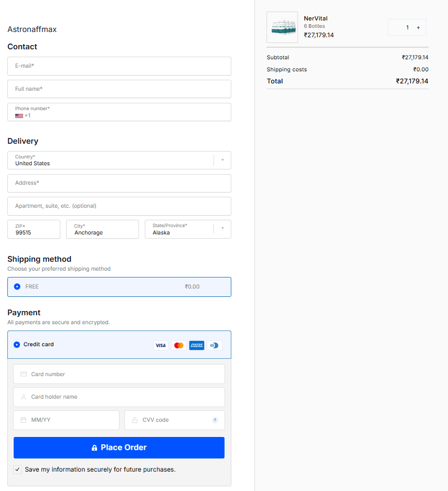Screen dimensions: 448x491
Task: Click the Diners Club icon
Action: 214,345
